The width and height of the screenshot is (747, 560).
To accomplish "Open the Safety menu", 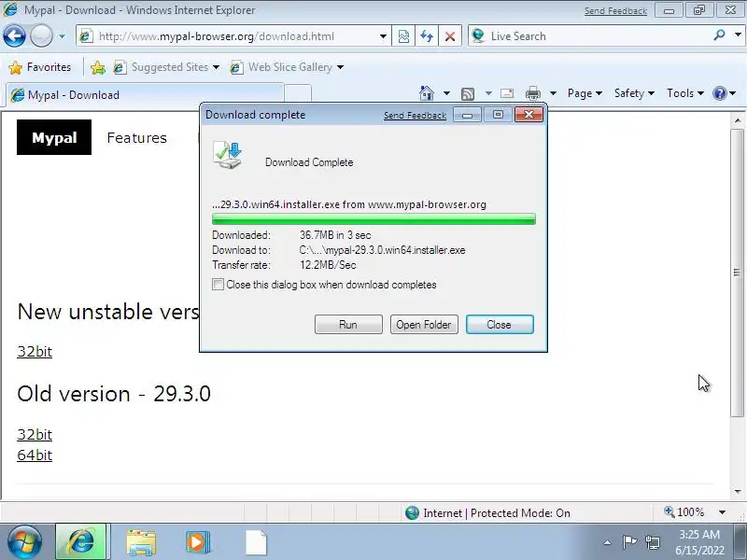I will click(634, 93).
